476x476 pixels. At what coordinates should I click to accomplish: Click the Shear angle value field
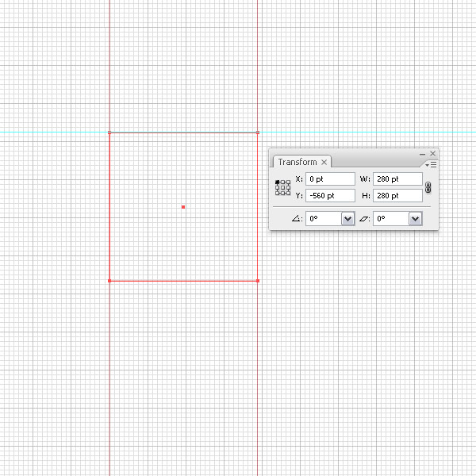[391, 219]
